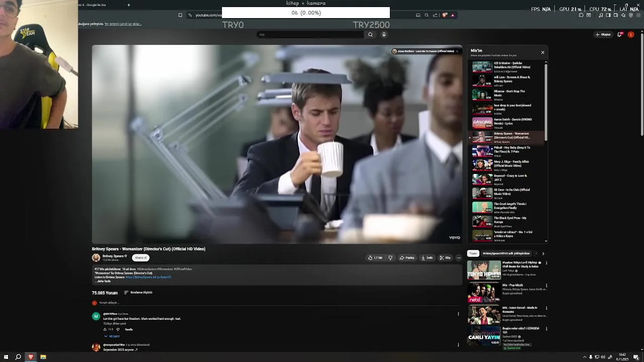This screenshot has height=362, width=644.
Task: Open new browser tab with plus
Action: tap(128, 5)
